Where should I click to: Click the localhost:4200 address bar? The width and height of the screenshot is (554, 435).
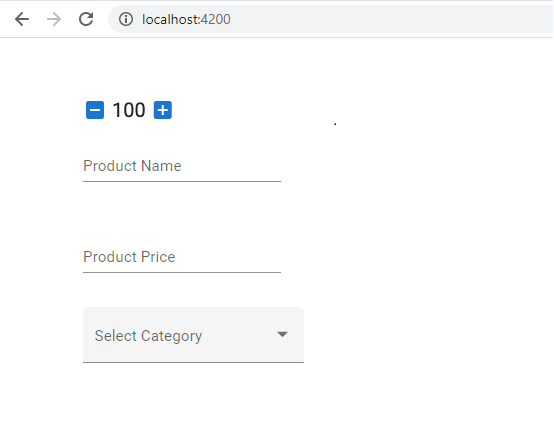(x=330, y=19)
